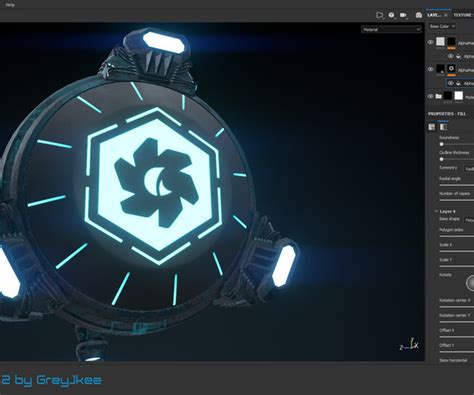Click the lighting environment icon in toolbar

[391, 15]
